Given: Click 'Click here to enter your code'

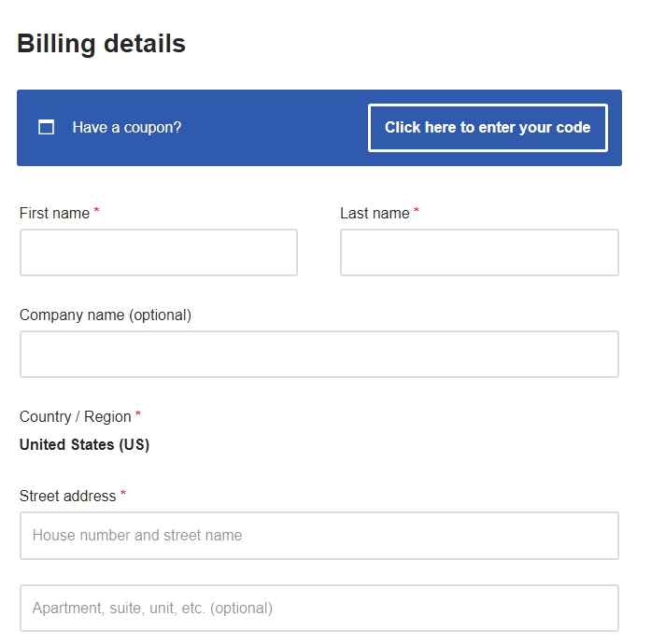Looking at the screenshot, I should point(488,127).
